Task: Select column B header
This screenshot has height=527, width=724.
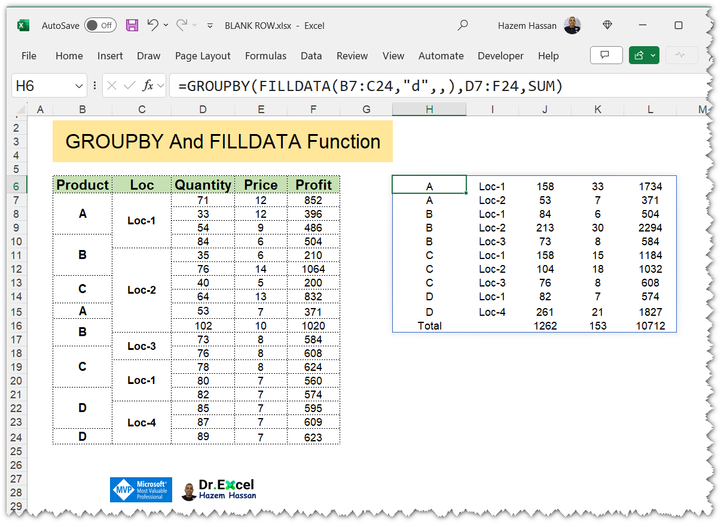Action: pyautogui.click(x=83, y=109)
